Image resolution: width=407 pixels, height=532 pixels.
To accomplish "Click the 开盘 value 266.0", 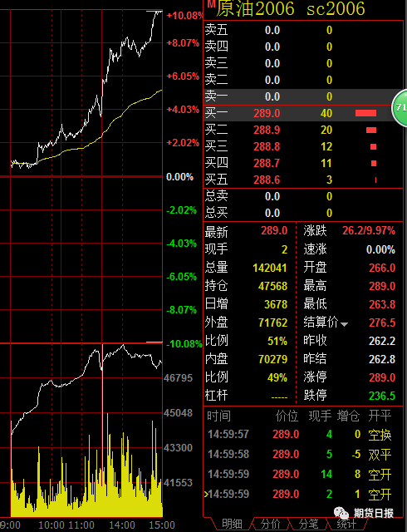I will pos(382,268).
